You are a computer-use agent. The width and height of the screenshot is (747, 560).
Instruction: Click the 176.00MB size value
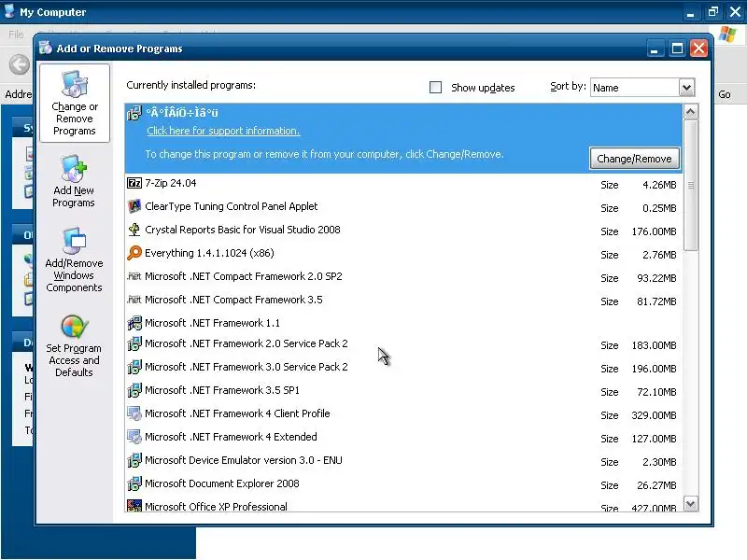point(654,231)
